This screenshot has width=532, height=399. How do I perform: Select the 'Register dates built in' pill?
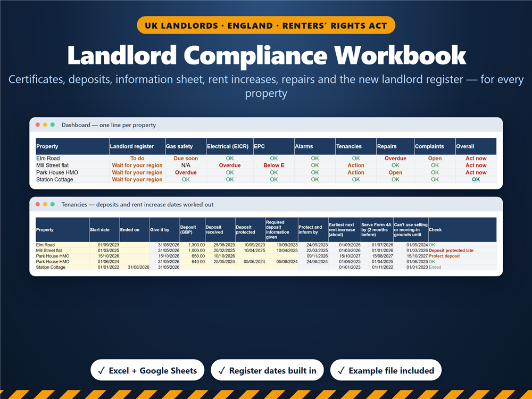tap(267, 370)
